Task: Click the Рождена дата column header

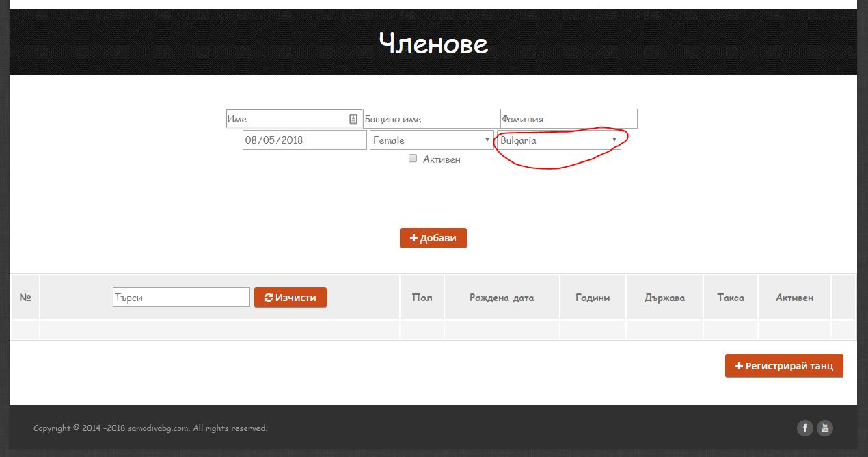Action: [x=502, y=298]
